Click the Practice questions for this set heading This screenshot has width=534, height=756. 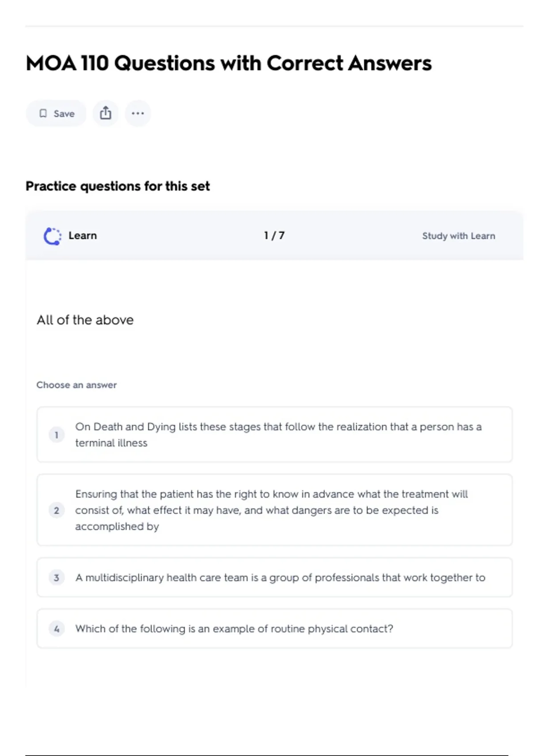(117, 186)
